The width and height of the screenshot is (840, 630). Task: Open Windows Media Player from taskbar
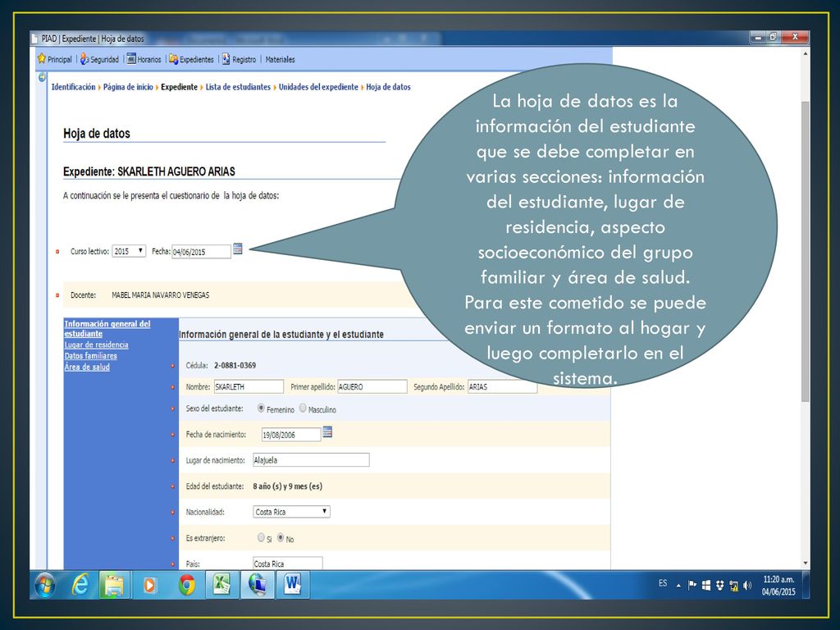click(x=149, y=585)
